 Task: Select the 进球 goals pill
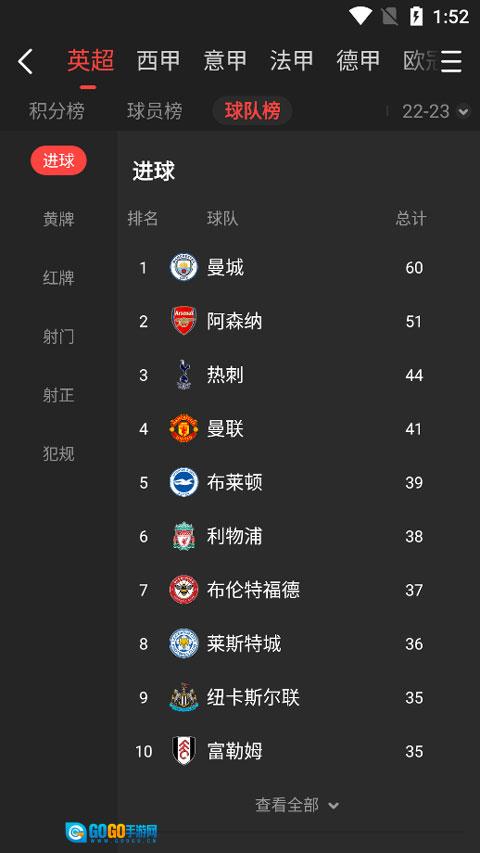pos(58,160)
